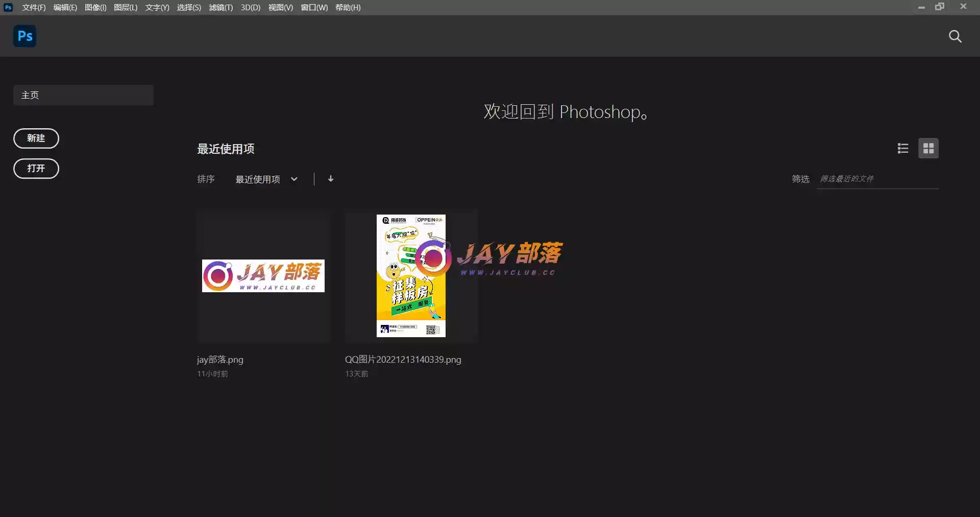Switch recent files to list view

tap(903, 148)
